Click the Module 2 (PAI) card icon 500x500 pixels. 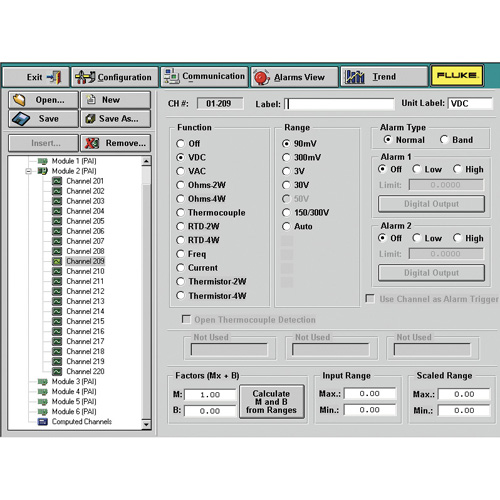coord(43,171)
